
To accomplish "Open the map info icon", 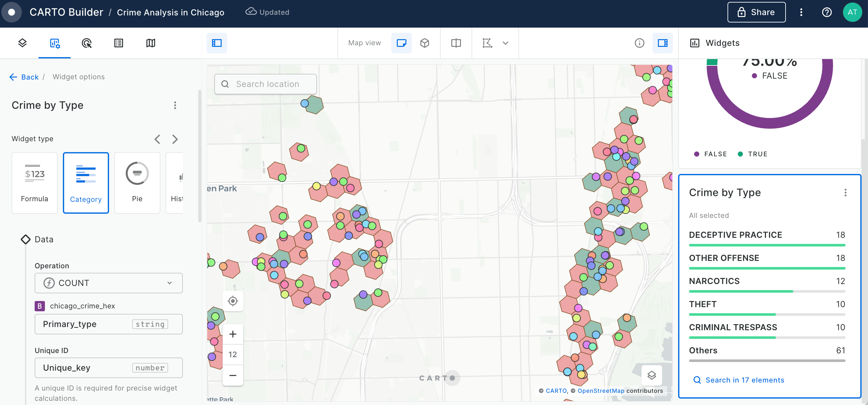I will tap(639, 43).
